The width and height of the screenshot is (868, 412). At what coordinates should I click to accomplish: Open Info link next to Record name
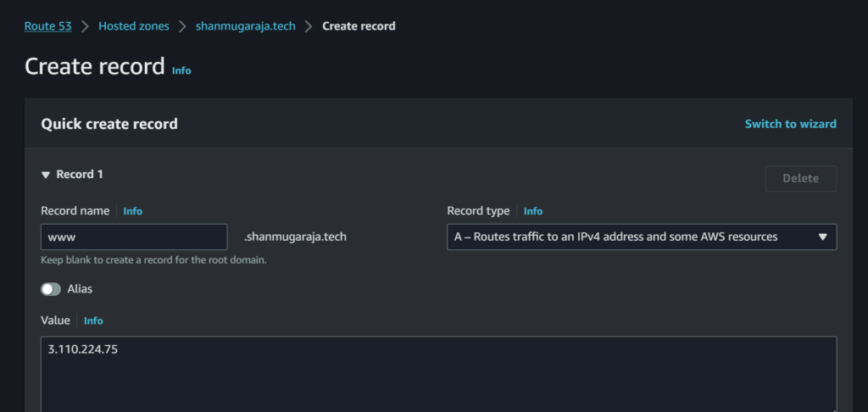(133, 211)
